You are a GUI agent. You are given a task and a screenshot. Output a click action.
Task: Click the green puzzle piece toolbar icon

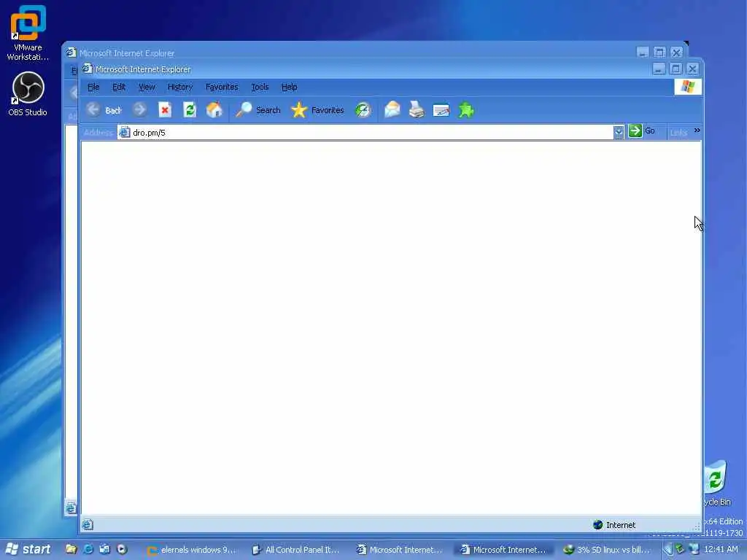(x=466, y=110)
